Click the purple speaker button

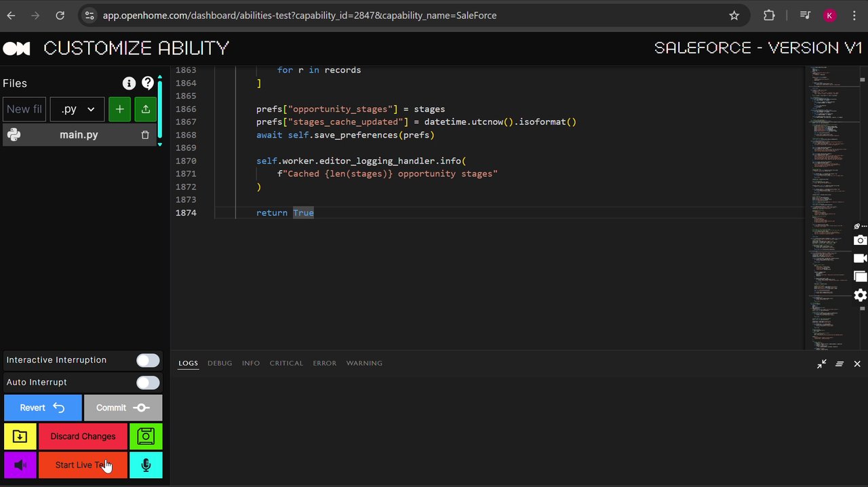pos(20,465)
